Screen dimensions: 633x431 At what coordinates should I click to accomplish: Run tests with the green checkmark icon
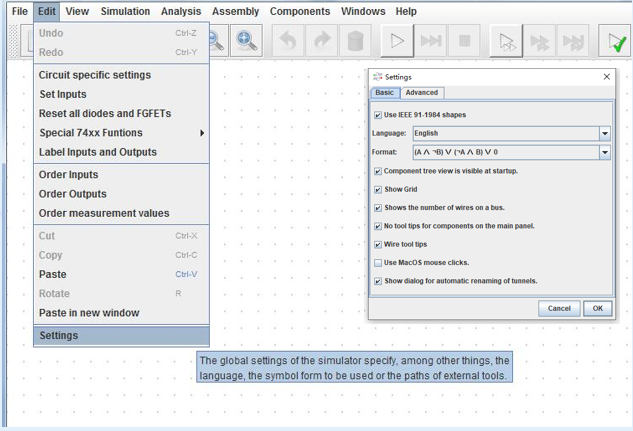click(x=615, y=41)
